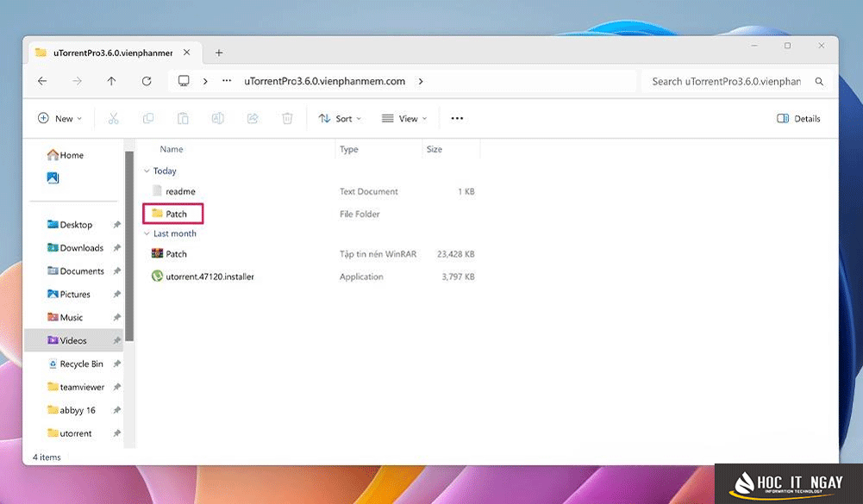Toggle the Details pane
The width and height of the screenshot is (863, 504).
798,118
